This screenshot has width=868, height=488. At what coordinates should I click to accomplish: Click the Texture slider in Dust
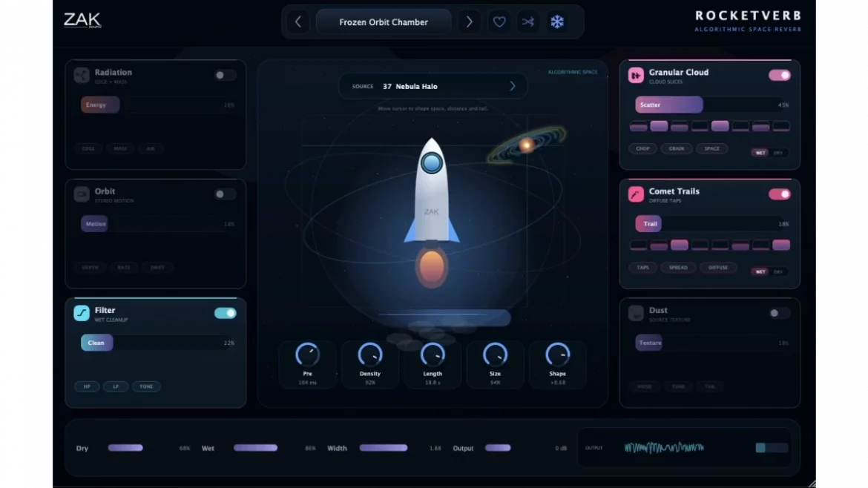[712, 343]
